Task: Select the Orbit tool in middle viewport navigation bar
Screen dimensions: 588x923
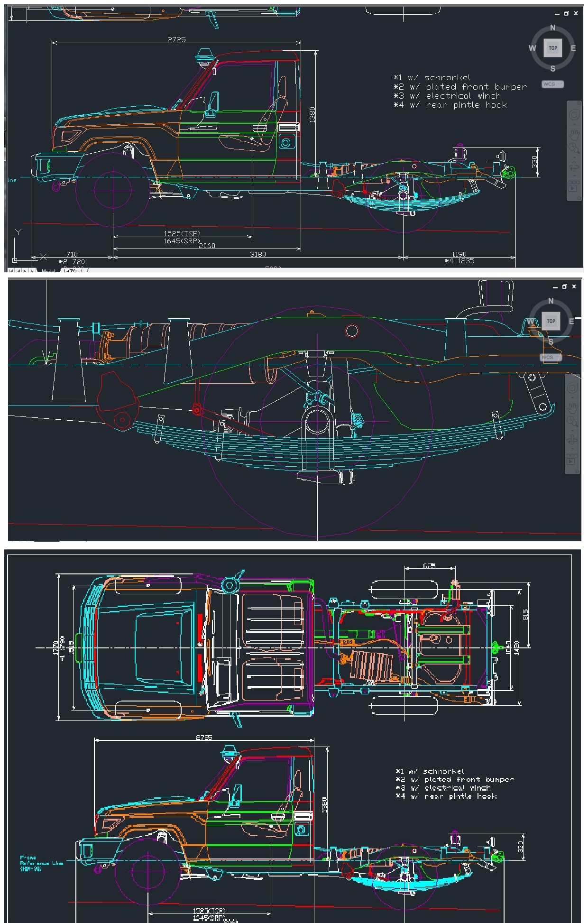Action: coord(572,440)
